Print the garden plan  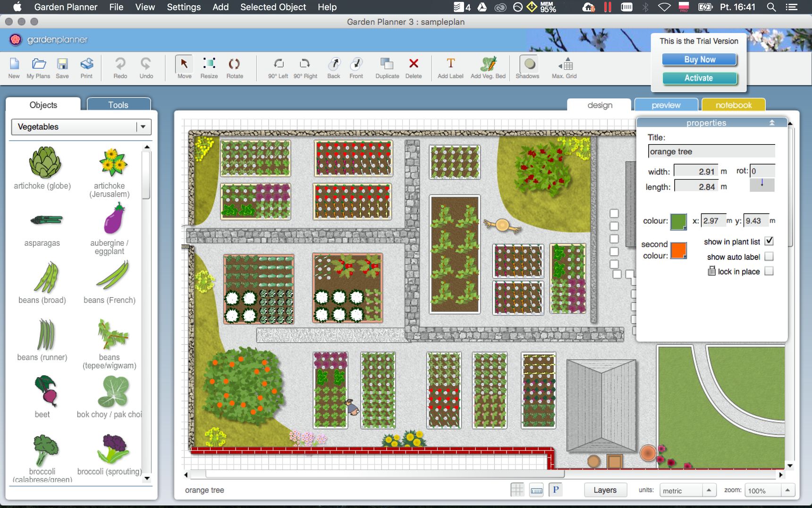coord(86,68)
